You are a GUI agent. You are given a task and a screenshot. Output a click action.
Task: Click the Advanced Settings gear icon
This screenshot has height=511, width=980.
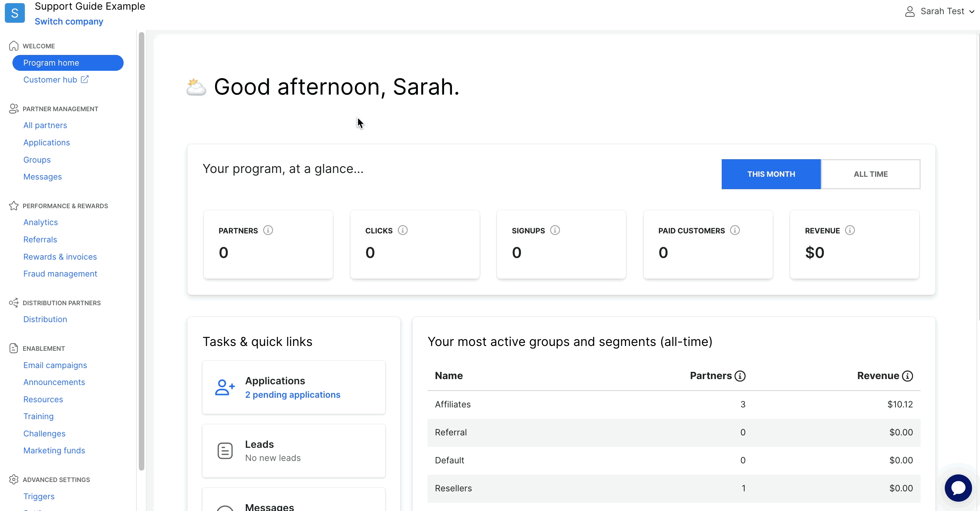(x=14, y=480)
